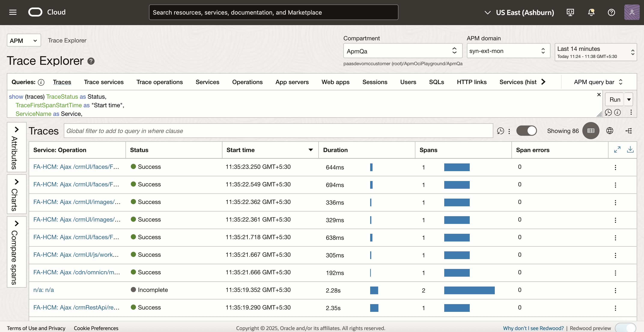The height and width of the screenshot is (332, 644).
Task: Open the Cloud Shell developer tools icon
Action: click(x=570, y=12)
